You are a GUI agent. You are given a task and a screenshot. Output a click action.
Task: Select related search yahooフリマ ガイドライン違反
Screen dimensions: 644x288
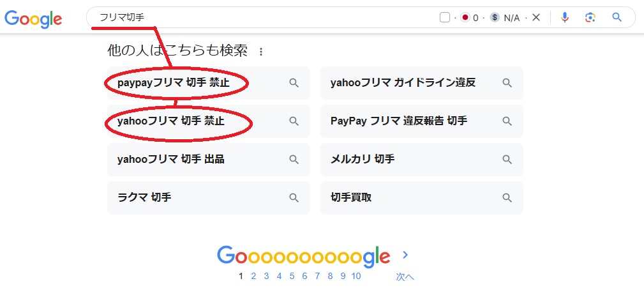coord(421,83)
